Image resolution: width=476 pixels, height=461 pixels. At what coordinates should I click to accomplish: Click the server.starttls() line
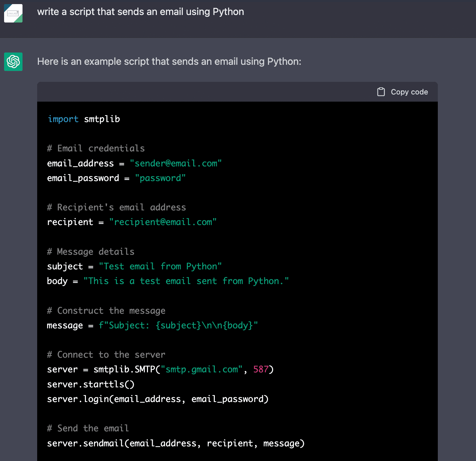coord(91,385)
